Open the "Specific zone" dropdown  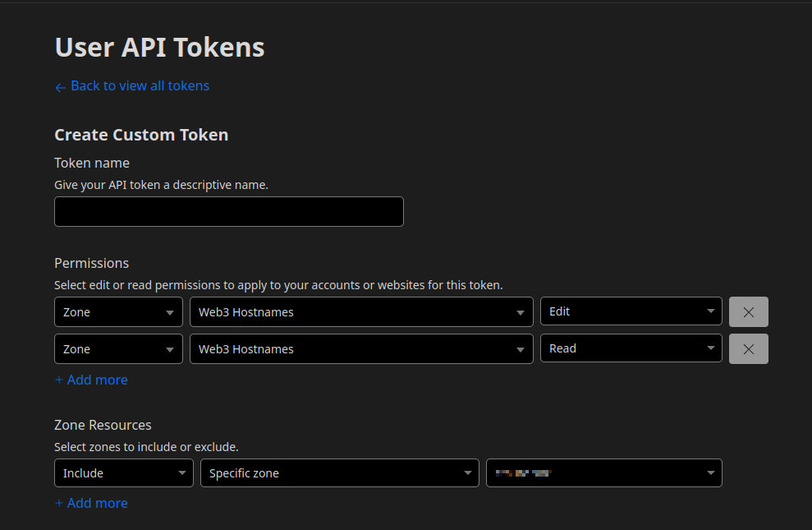pyautogui.click(x=339, y=472)
